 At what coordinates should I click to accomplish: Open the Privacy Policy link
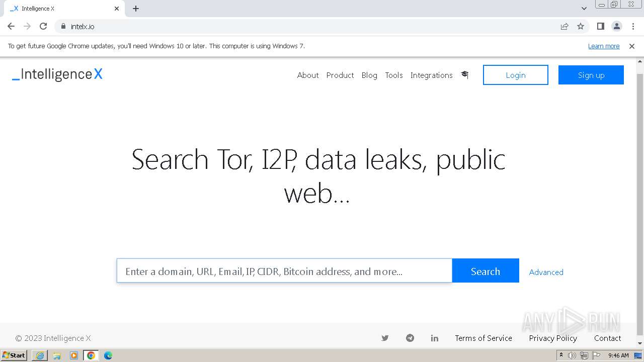(553, 338)
